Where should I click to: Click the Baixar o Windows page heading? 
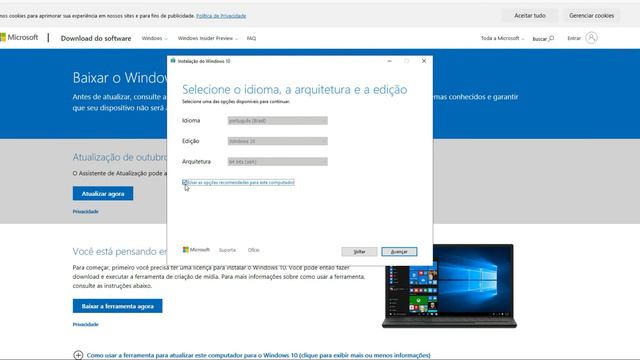pos(120,78)
